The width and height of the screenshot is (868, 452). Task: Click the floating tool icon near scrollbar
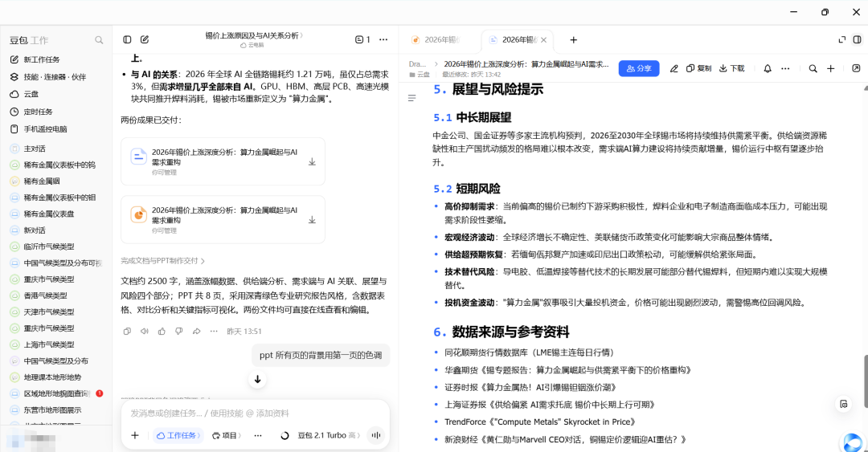(844, 405)
